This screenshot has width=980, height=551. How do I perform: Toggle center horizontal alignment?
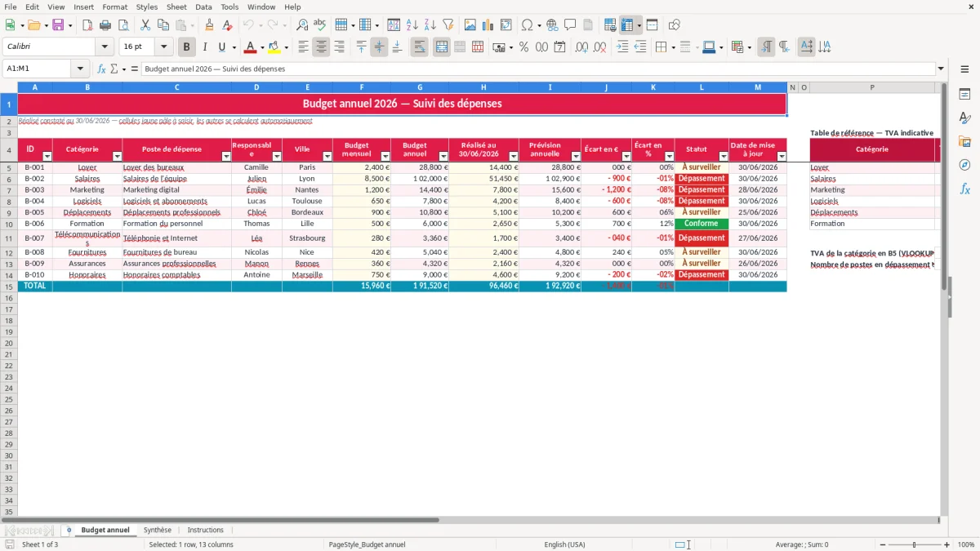[321, 47]
